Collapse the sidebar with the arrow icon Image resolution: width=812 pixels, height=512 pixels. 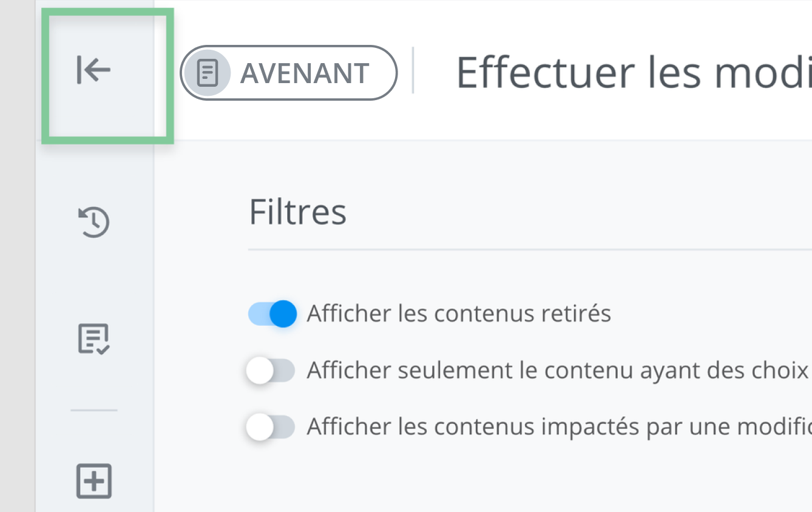point(93,70)
